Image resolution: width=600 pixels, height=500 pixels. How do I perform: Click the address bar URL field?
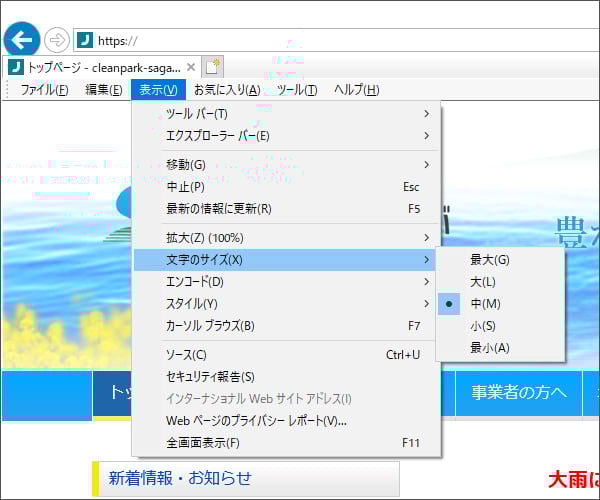pos(337,40)
